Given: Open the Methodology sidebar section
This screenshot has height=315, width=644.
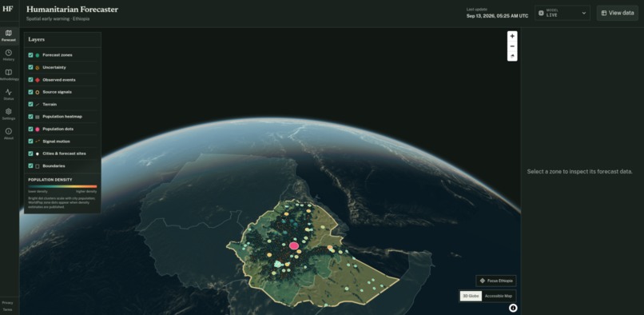Looking at the screenshot, I should (9, 75).
